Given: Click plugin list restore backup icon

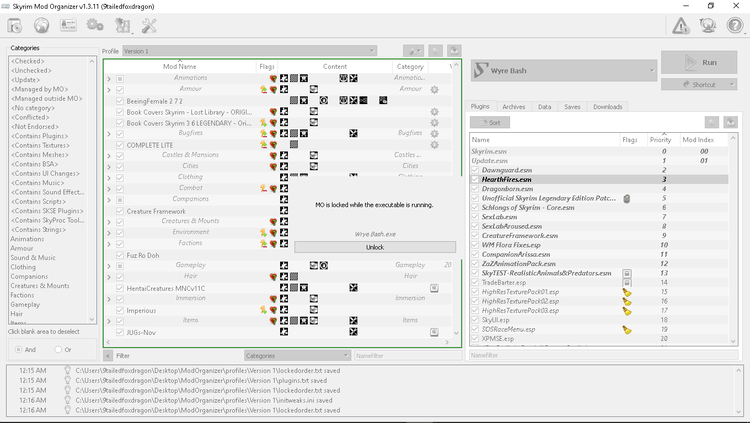Looking at the screenshot, I should pyautogui.click(x=712, y=122).
